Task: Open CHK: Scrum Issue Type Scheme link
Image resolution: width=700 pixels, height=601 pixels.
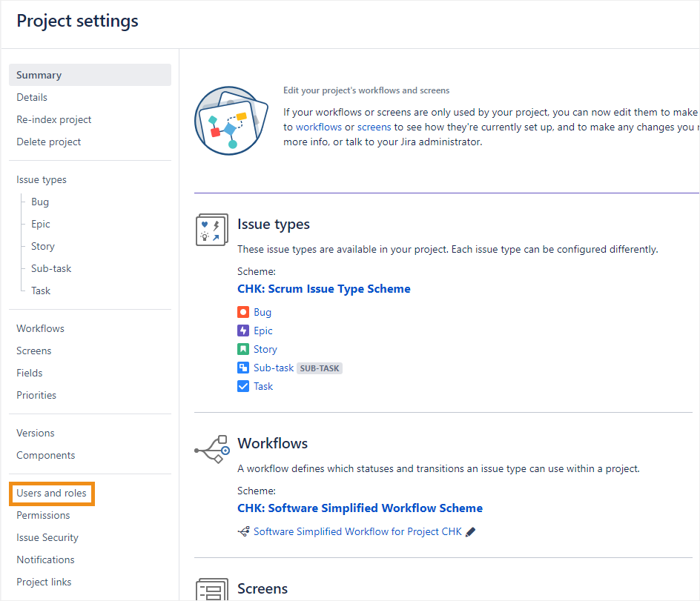Action: coord(323,288)
